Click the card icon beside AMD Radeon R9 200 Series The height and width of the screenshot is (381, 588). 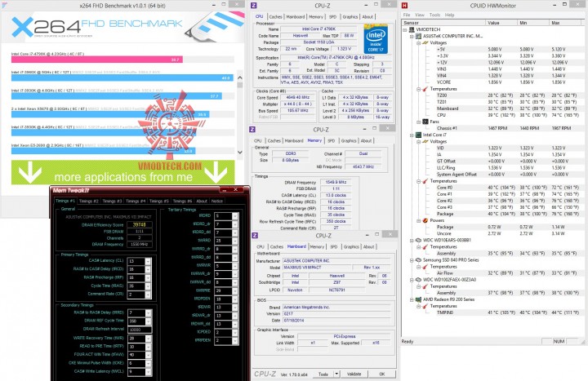point(418,299)
